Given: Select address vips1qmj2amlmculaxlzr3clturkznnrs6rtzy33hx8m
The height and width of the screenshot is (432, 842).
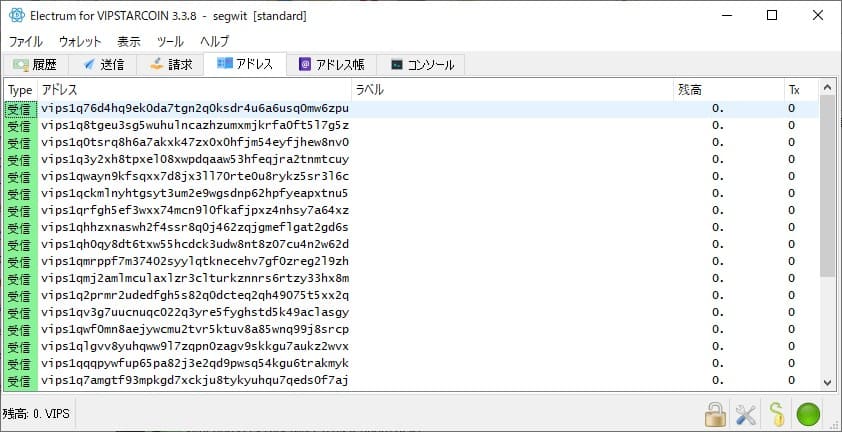Looking at the screenshot, I should [195, 278].
